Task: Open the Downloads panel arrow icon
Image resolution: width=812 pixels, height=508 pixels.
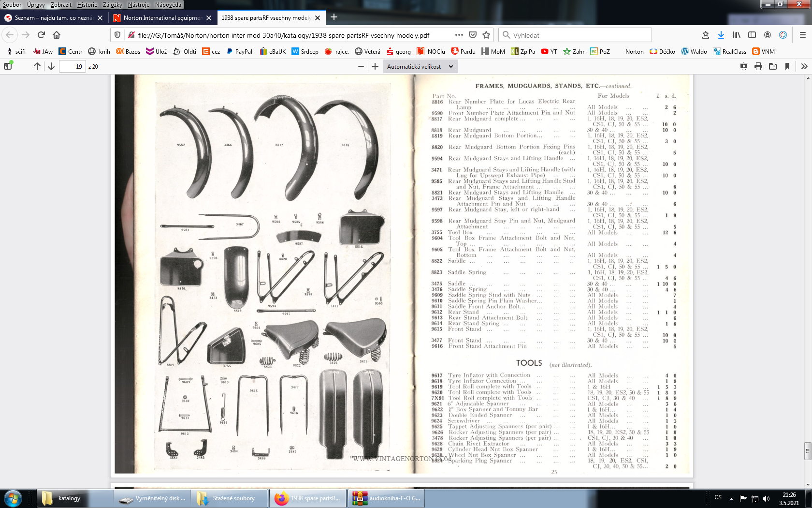Action: click(x=721, y=35)
